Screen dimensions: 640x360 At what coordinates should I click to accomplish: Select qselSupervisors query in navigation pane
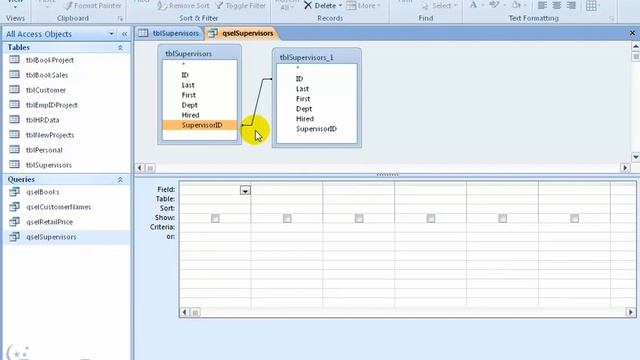[x=66, y=237]
